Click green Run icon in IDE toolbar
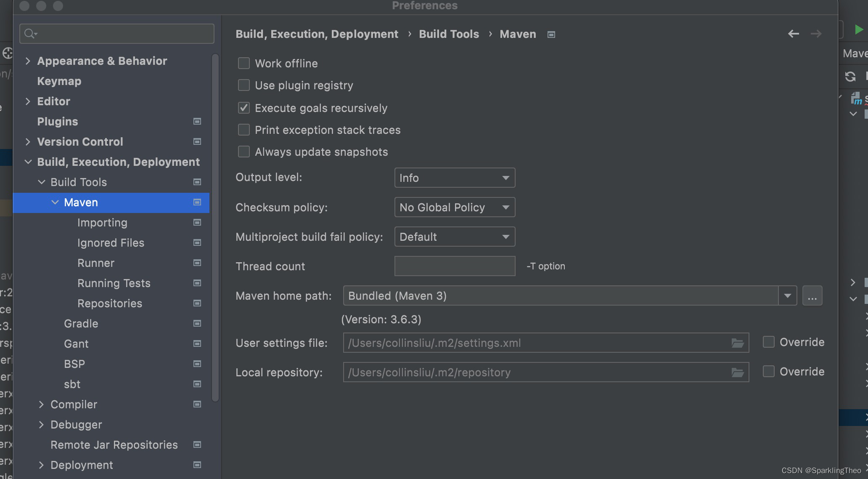 click(858, 29)
